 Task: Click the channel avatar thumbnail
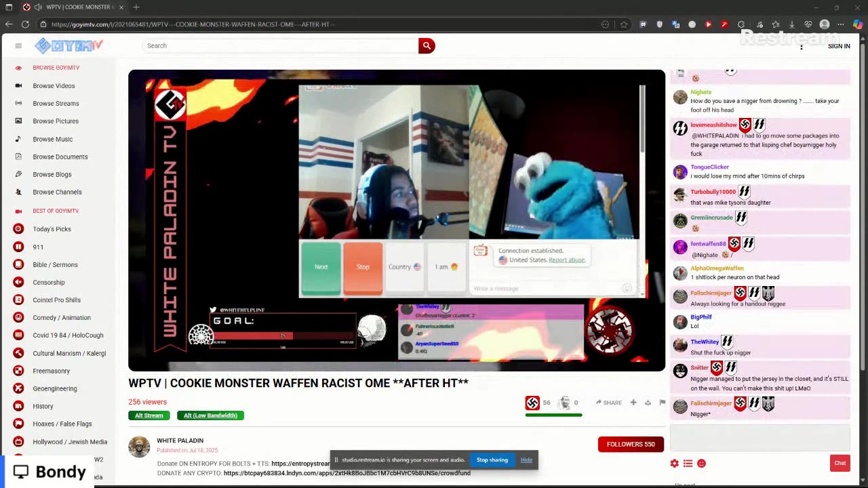pos(139,447)
